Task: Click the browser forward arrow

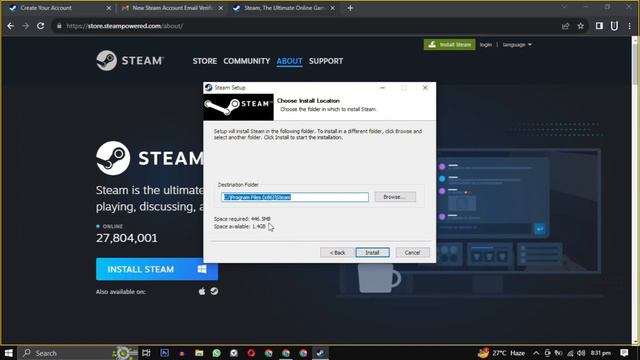Action: tap(25, 26)
